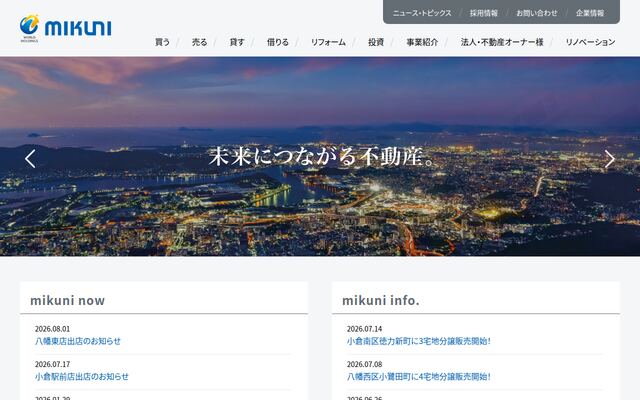Open 採用情報 in top utility bar
The height and width of the screenshot is (400, 640).
484,13
